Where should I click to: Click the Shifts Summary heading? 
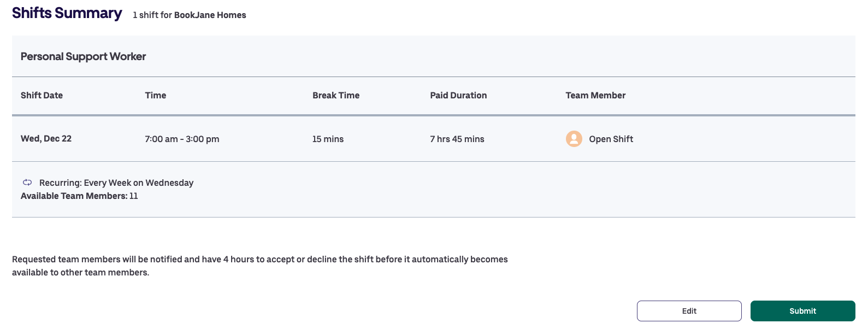click(67, 13)
